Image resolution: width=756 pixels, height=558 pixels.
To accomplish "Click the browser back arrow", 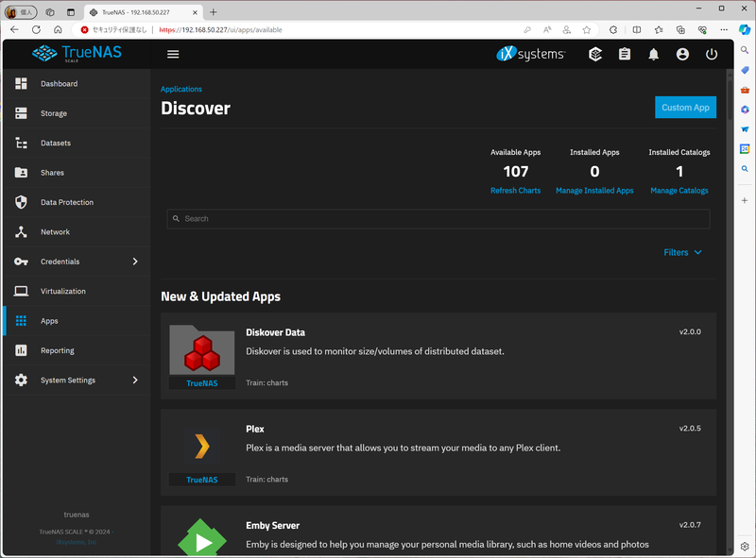I will (14, 30).
